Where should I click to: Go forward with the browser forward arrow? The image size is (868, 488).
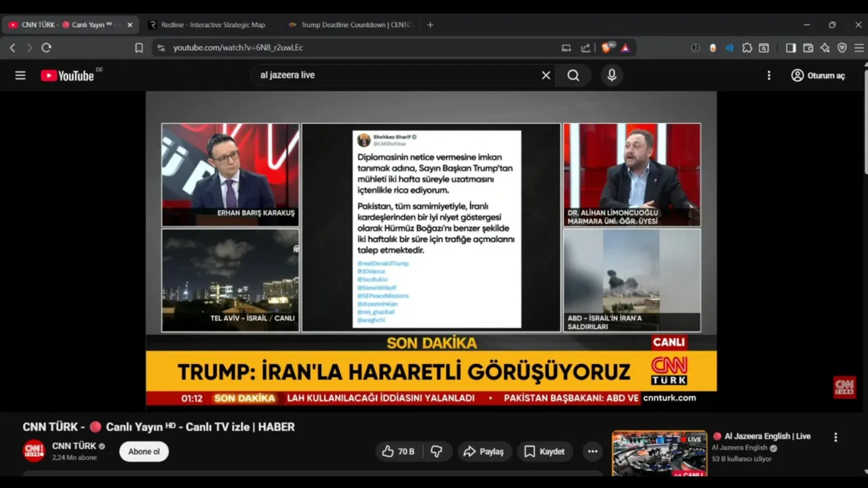tap(29, 48)
